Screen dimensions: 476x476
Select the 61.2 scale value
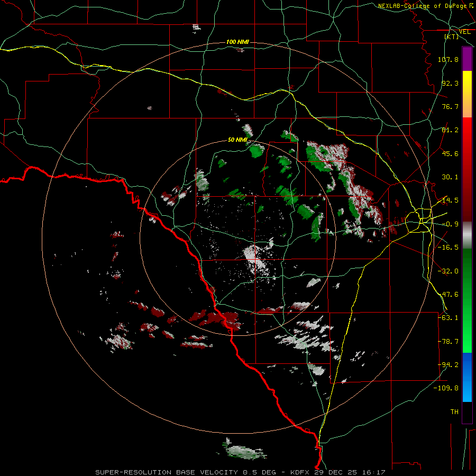coord(450,130)
